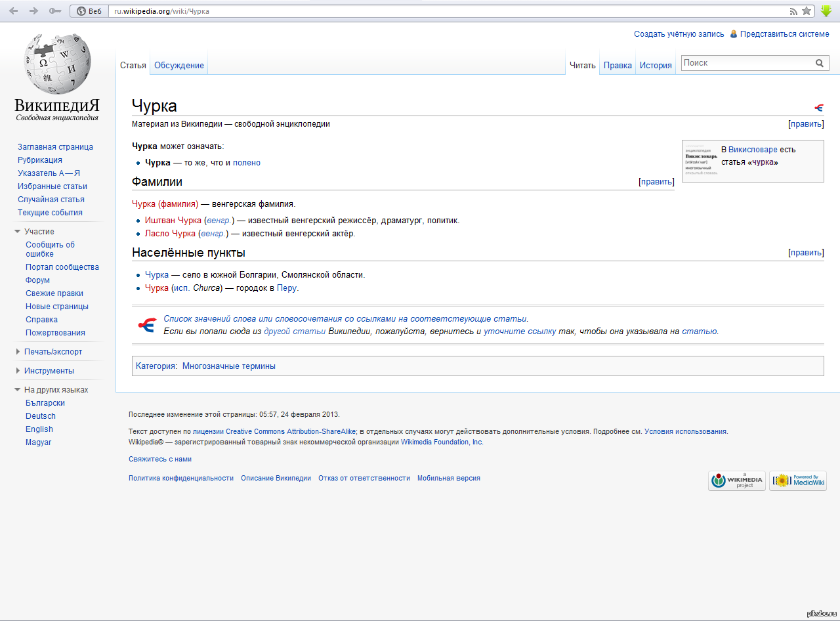Open Случайная статья link

51,200
